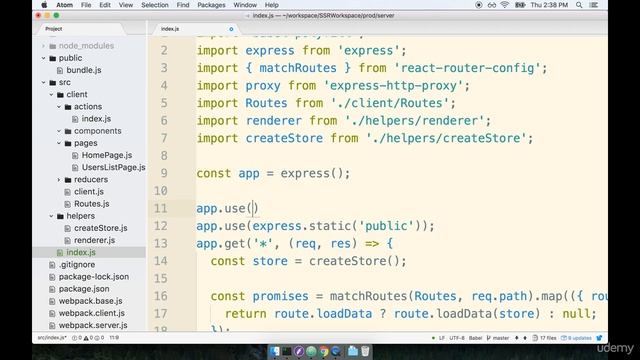The height and width of the screenshot is (360, 640).
Task: Click the master git branch indicator
Action: [x=498, y=338]
